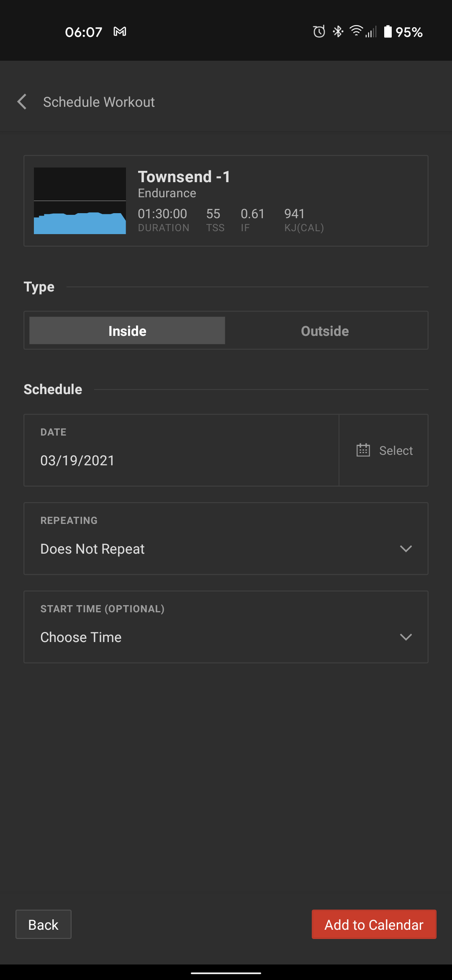Tap the Bluetooth status icon
The width and height of the screenshot is (452, 980).
pyautogui.click(x=338, y=31)
